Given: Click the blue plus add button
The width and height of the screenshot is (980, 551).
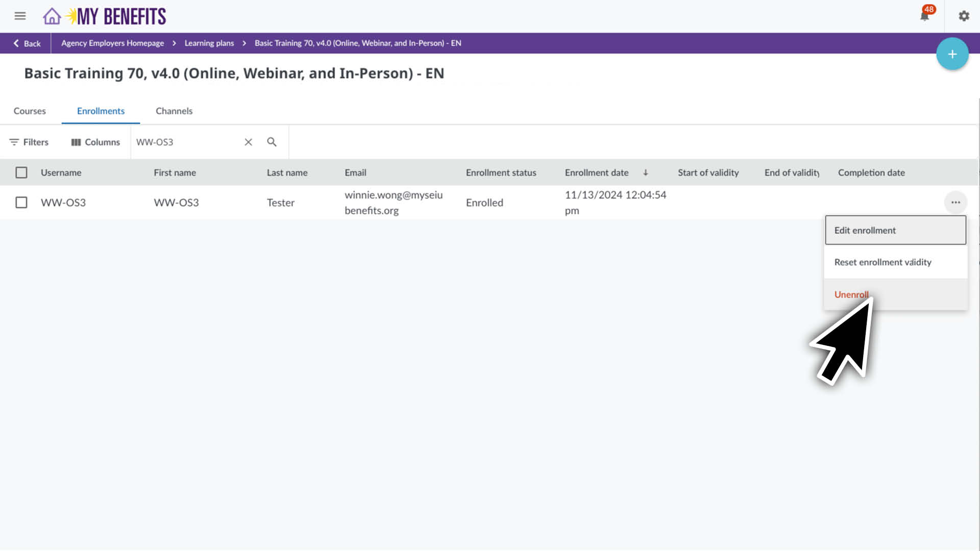Looking at the screenshot, I should [952, 54].
